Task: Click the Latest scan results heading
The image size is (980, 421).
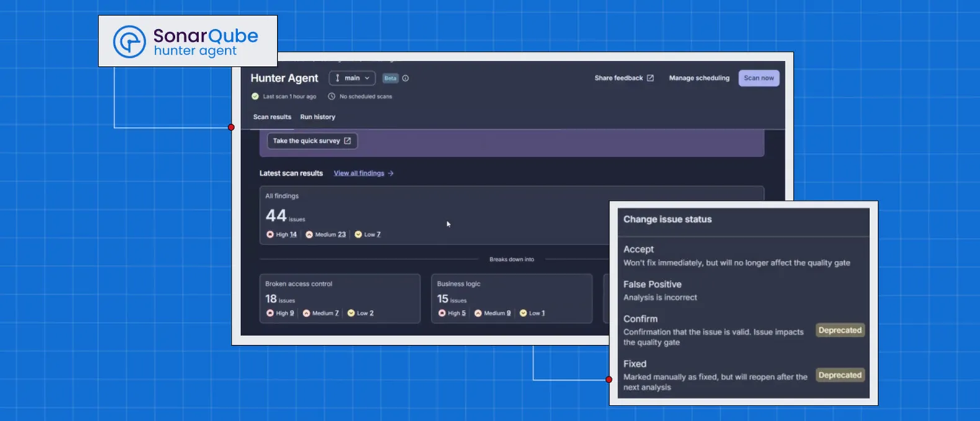Action: (291, 173)
